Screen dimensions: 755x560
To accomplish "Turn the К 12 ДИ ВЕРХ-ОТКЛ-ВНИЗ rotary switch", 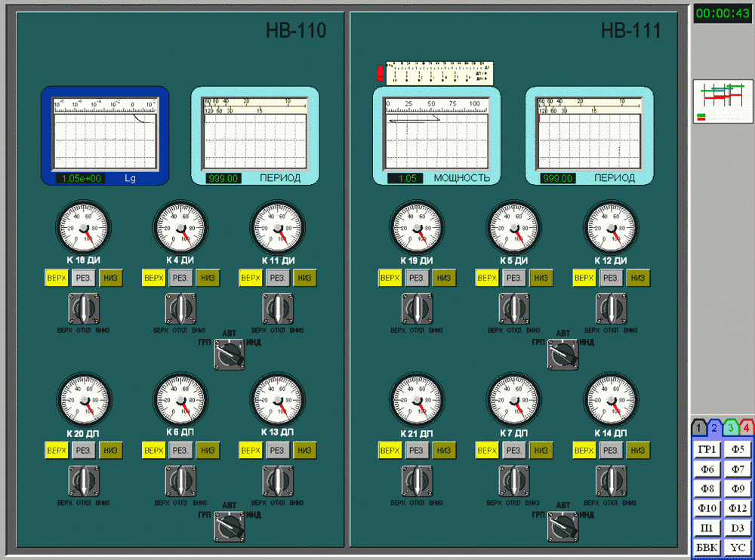I will click(x=611, y=309).
